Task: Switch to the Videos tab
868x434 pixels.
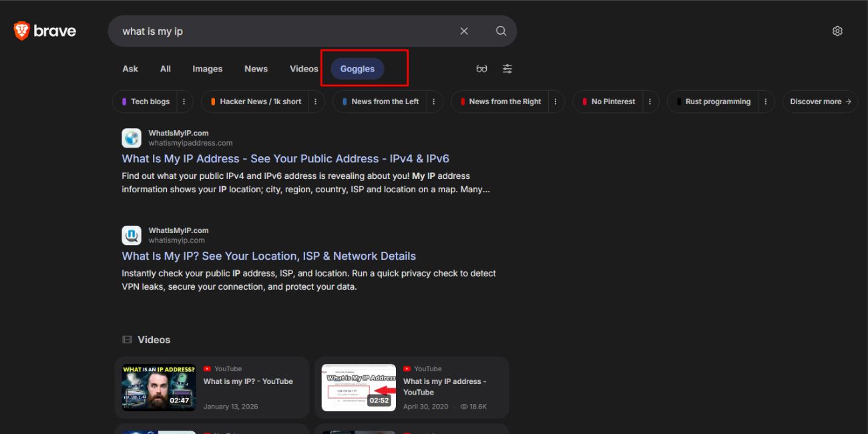Action: (304, 69)
